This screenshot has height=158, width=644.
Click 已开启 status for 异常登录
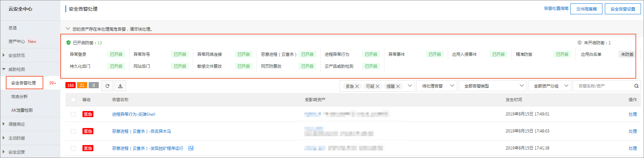pyautogui.click(x=116, y=54)
